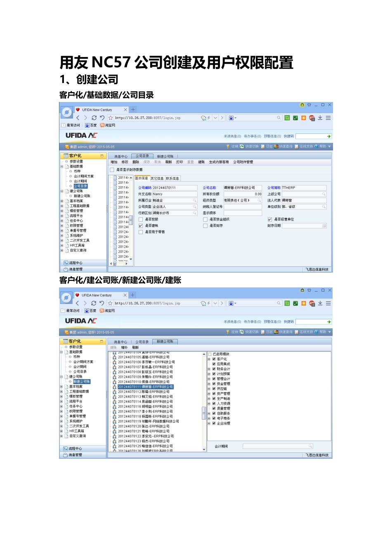Expand 系统维护 node in 新建公司账 screenshot tree
The height and width of the screenshot is (555, 392).
pyautogui.click(x=61, y=421)
